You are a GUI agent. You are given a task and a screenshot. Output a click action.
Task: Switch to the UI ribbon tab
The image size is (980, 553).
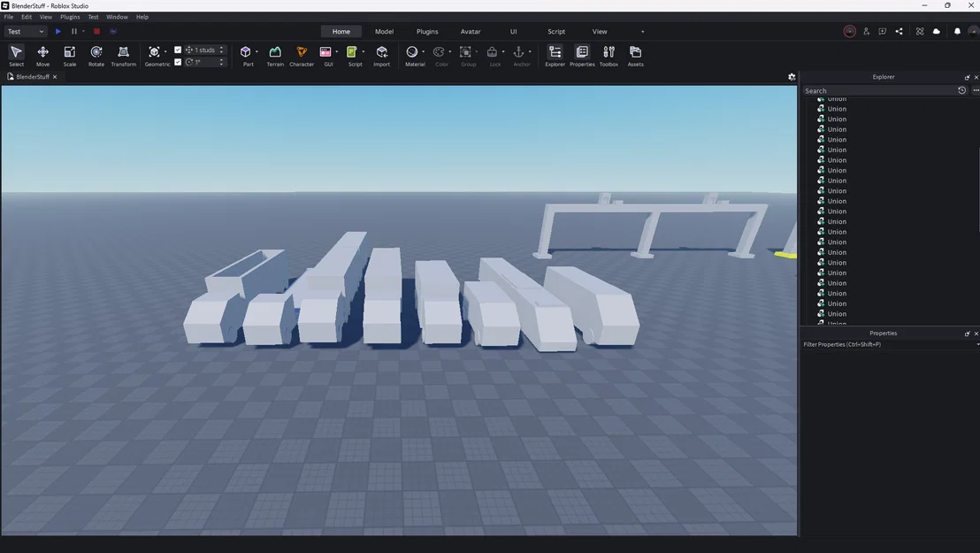(x=513, y=31)
